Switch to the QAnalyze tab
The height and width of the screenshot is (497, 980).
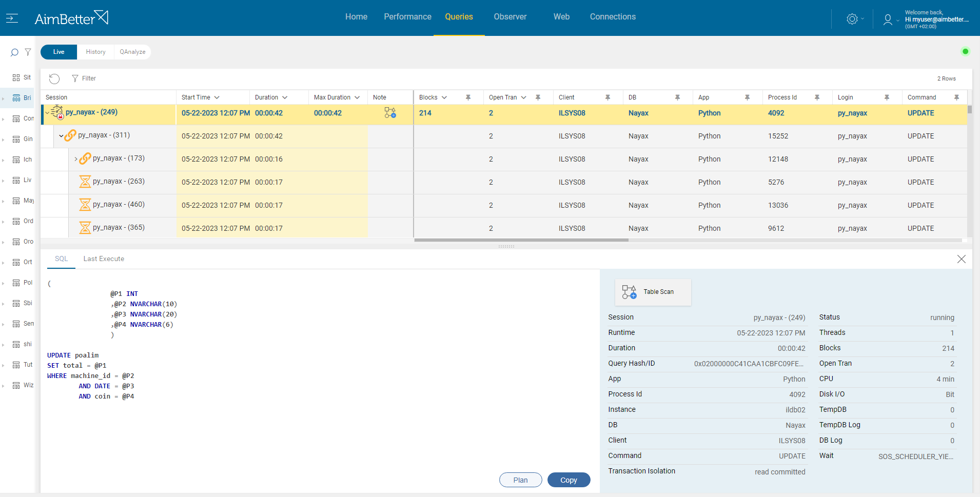click(132, 52)
